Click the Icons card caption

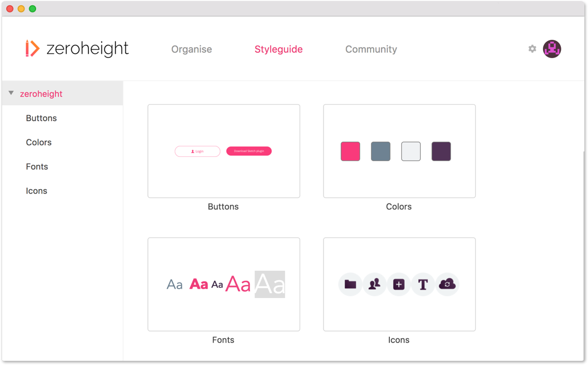coord(399,340)
